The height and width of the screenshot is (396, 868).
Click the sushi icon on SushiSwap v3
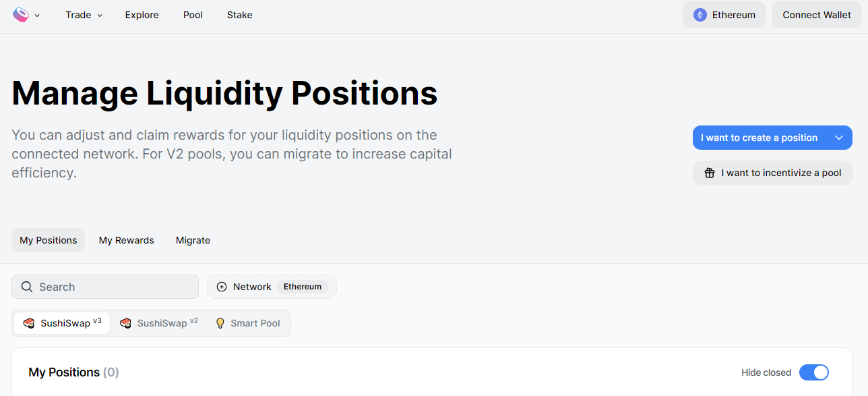pos(29,323)
